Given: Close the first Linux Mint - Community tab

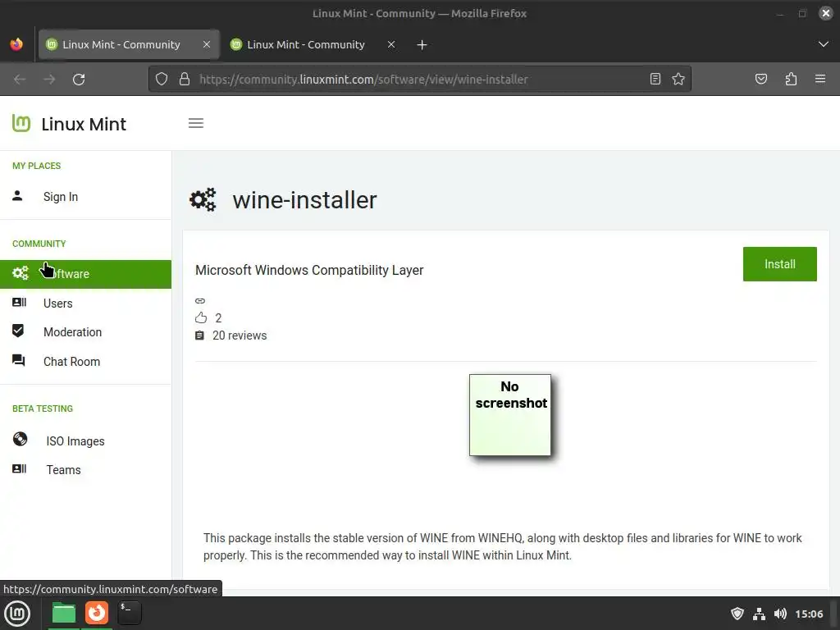Looking at the screenshot, I should (206, 44).
